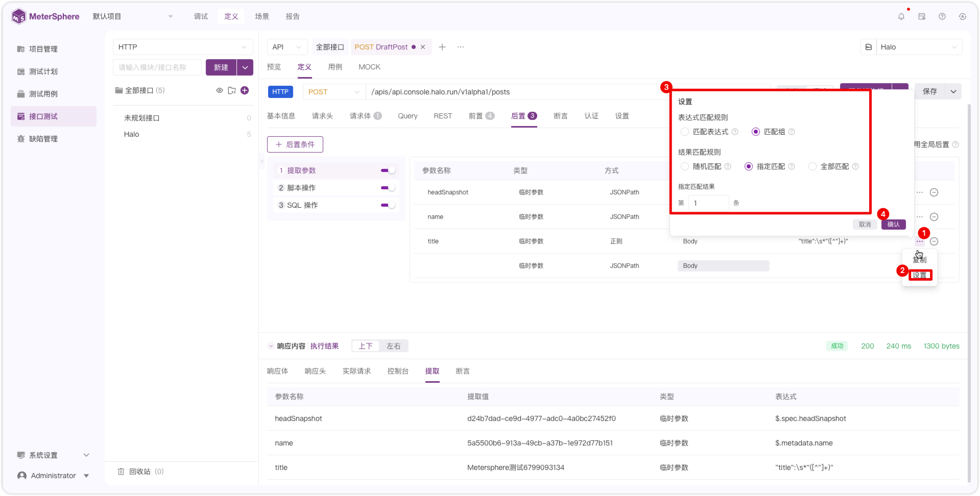Expand the 保存 button dropdown arrow

(953, 91)
